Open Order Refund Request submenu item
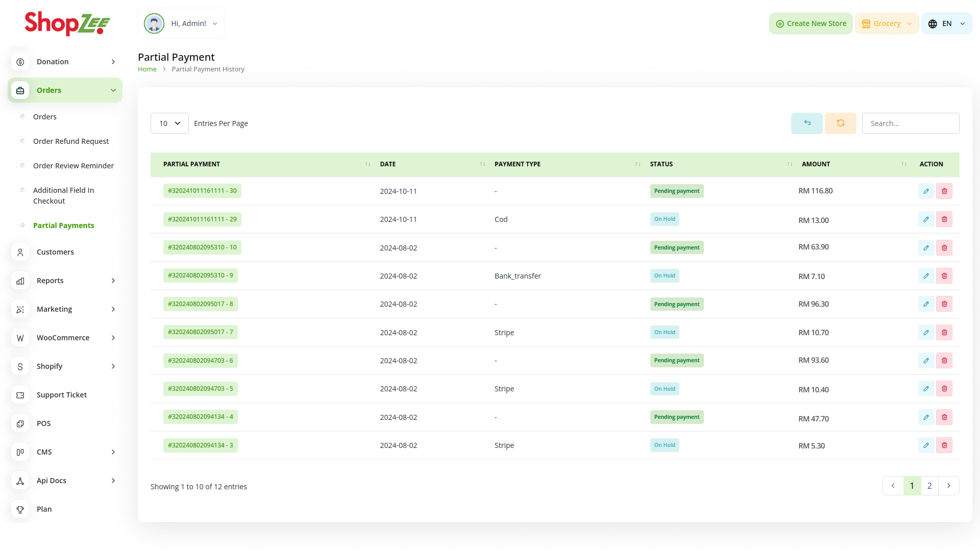The image size is (980, 551). point(71,141)
